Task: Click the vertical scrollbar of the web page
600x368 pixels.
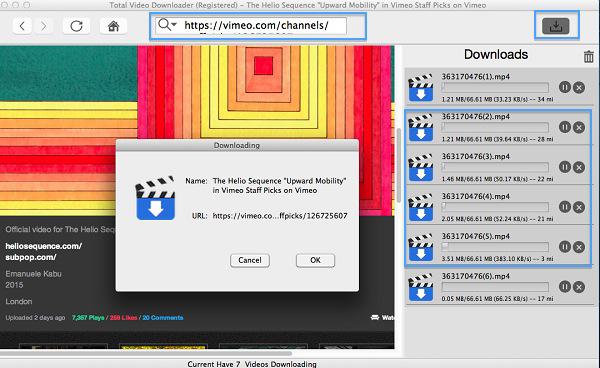Action: (x=398, y=164)
